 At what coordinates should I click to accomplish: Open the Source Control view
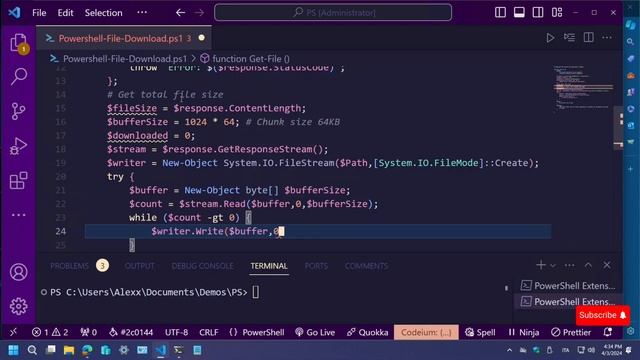click(x=18, y=111)
